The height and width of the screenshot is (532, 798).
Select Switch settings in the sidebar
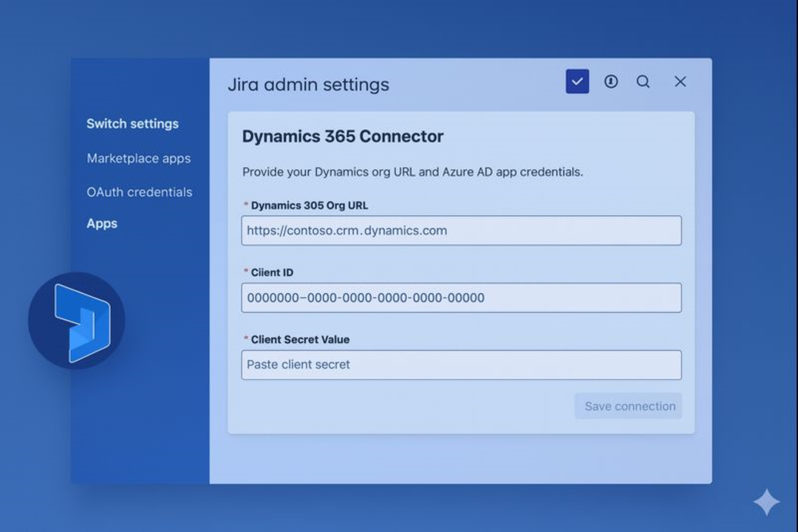(132, 124)
